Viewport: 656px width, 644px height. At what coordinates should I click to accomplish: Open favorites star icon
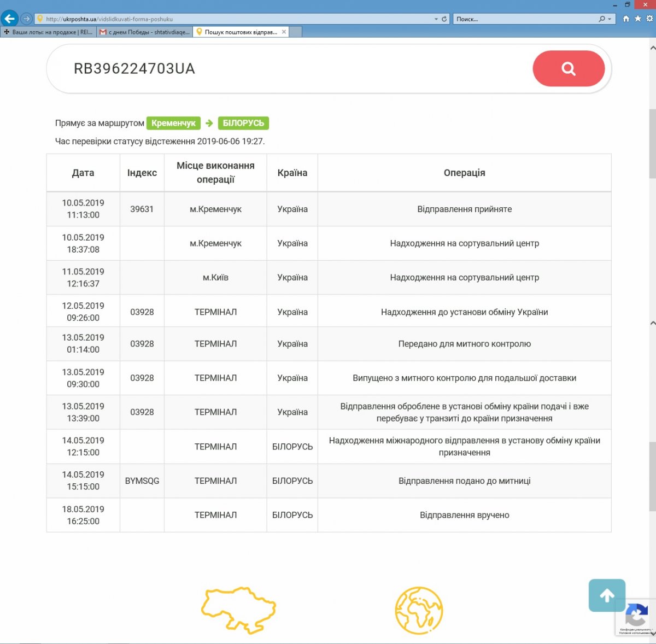tap(637, 19)
